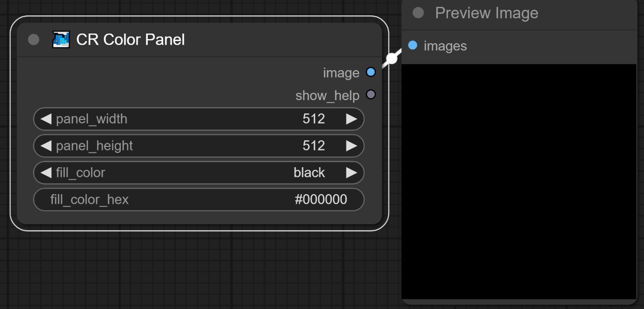
Task: Increase panel_width with right arrow
Action: coord(351,119)
